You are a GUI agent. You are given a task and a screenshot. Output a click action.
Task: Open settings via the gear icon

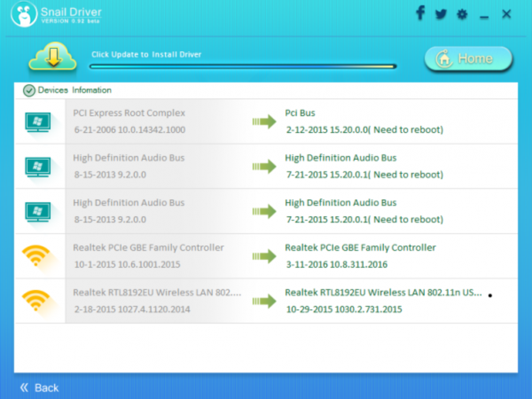(462, 15)
